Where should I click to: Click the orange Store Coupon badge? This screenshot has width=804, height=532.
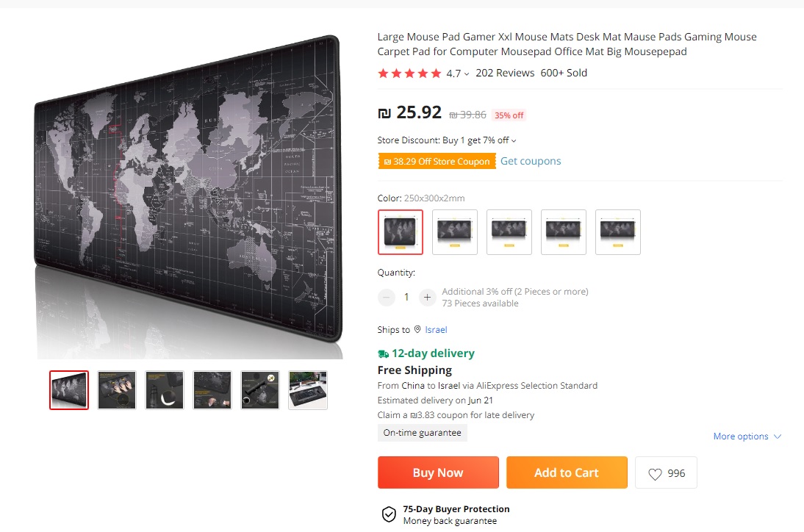click(437, 162)
